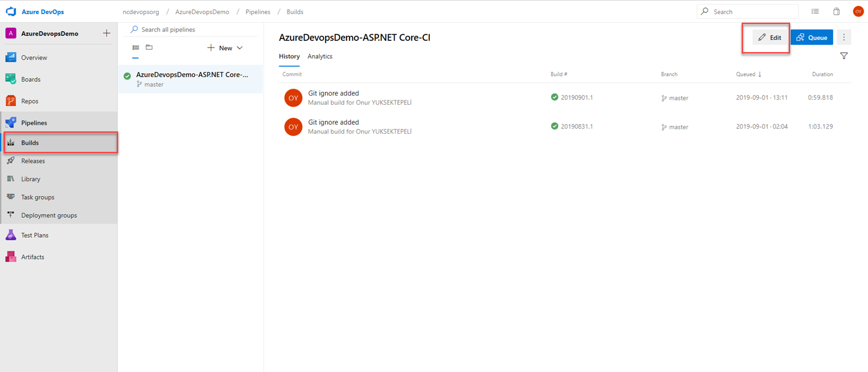
Task: Switch to pipelines folder view icon
Action: tap(149, 48)
